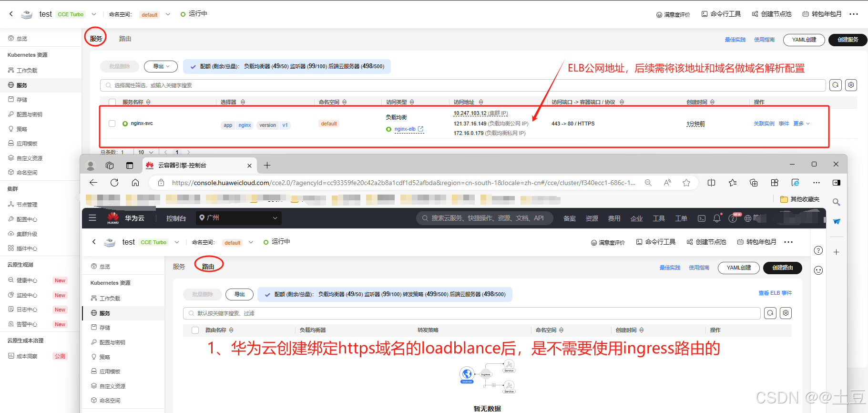Select all routes checkbox in front table
The height and width of the screenshot is (413, 868).
(x=195, y=330)
